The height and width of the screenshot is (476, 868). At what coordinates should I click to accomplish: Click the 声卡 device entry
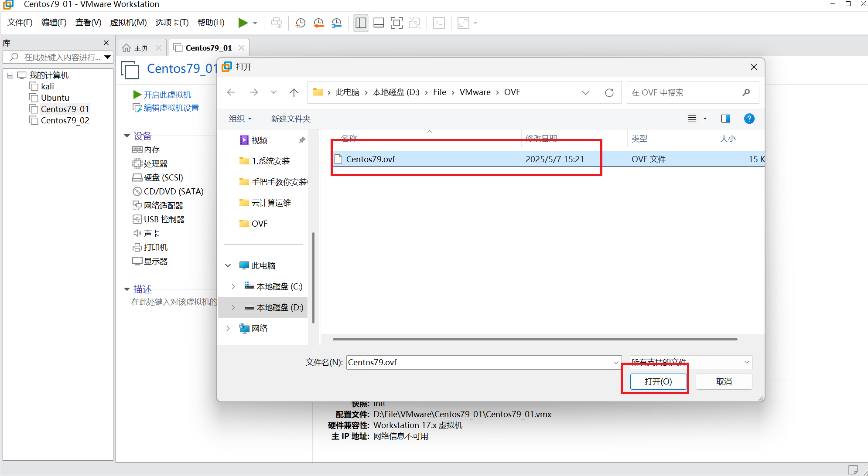151,233
